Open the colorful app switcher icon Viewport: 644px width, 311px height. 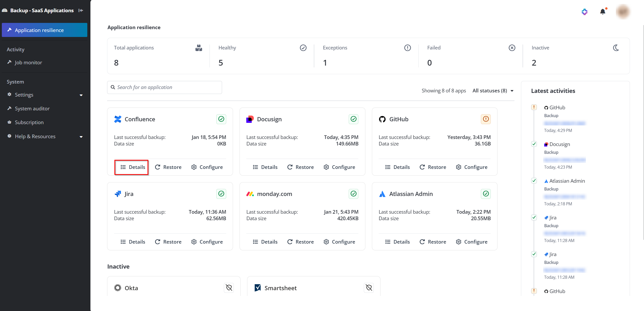click(585, 12)
